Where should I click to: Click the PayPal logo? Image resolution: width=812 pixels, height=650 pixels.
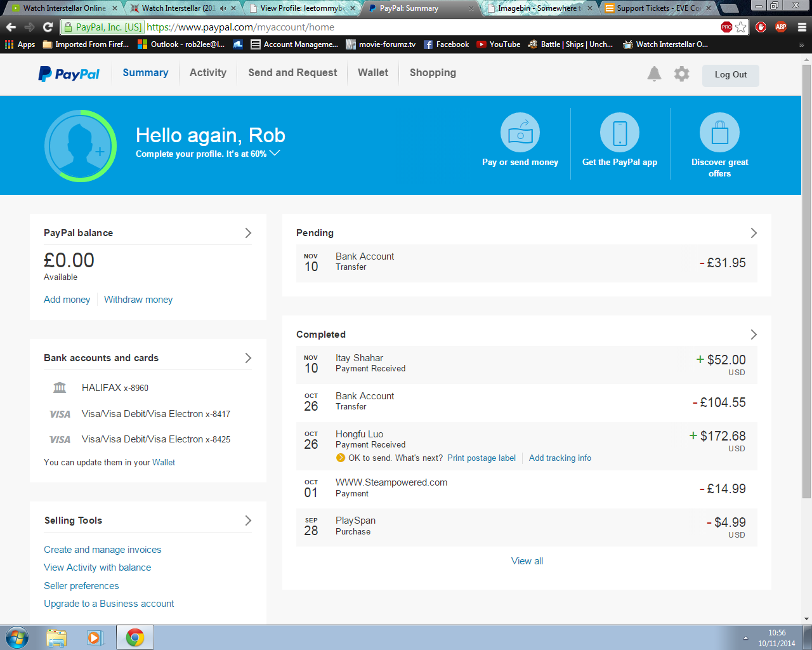coord(69,74)
